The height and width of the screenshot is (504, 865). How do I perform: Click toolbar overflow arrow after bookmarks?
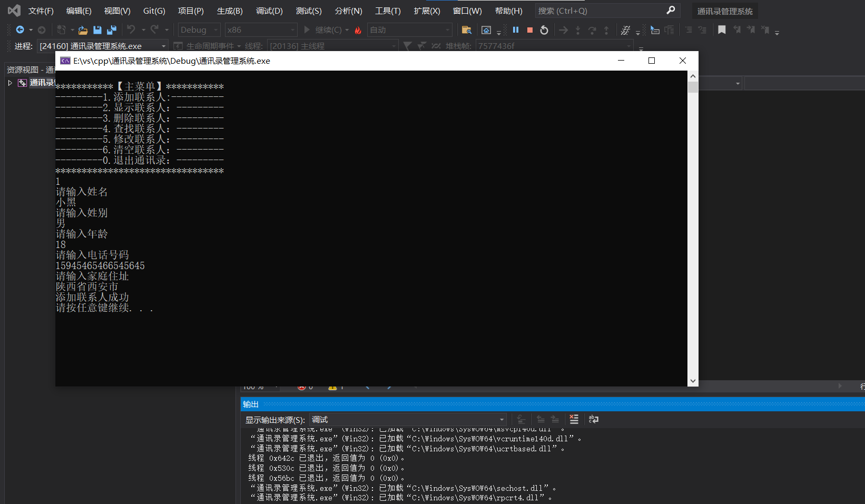[777, 33]
